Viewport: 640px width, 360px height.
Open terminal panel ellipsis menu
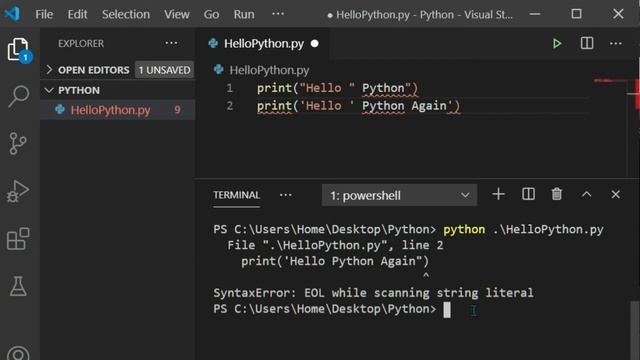[286, 195]
